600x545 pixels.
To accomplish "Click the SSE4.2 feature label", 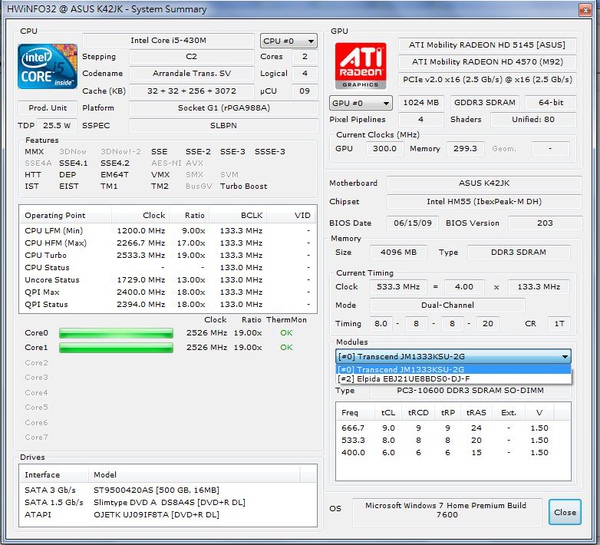I will pyautogui.click(x=115, y=163).
